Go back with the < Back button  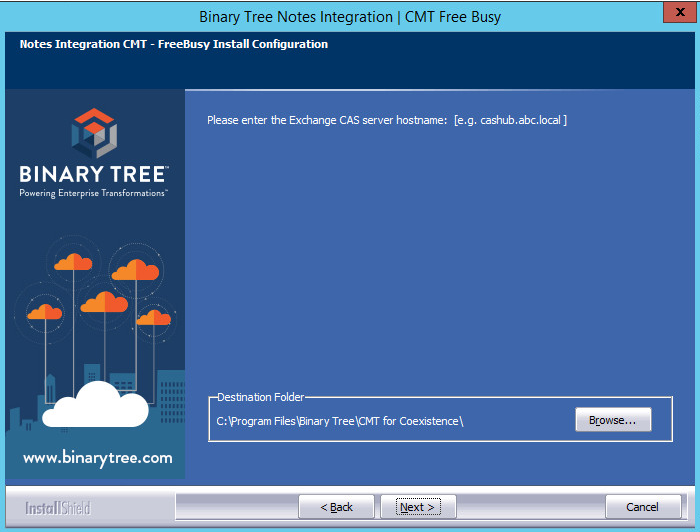tap(336, 507)
